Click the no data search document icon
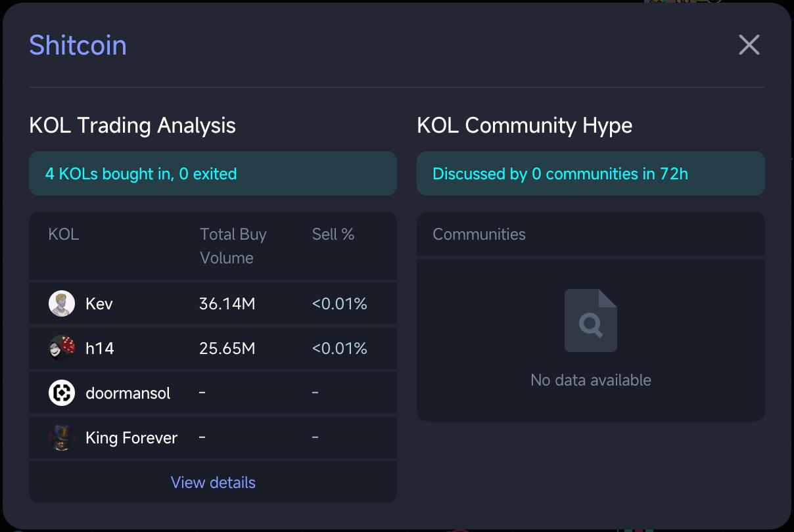Viewport: 794px width, 532px height. [590, 321]
